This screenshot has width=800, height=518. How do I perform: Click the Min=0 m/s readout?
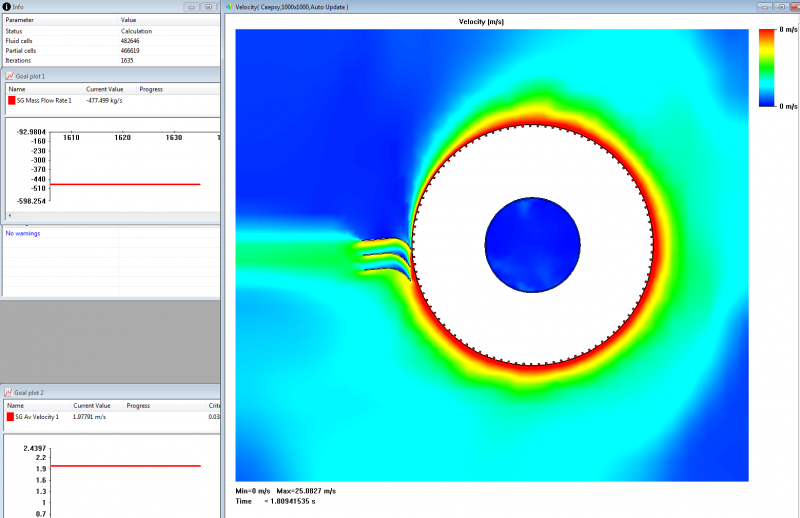253,491
